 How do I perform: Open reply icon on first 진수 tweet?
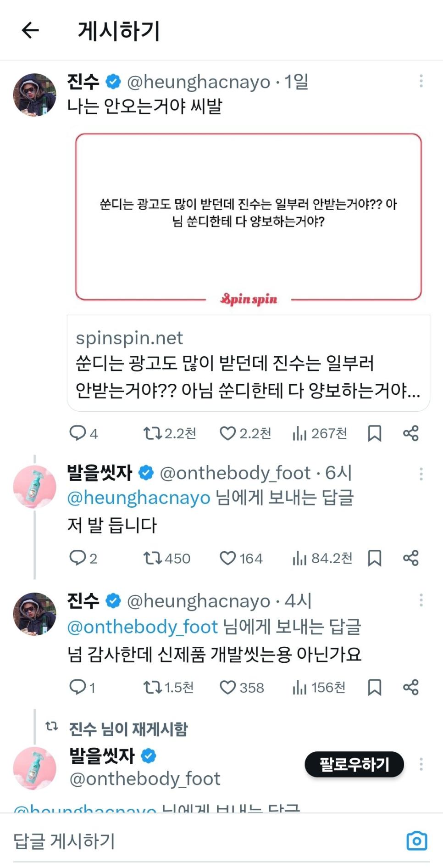(x=78, y=433)
